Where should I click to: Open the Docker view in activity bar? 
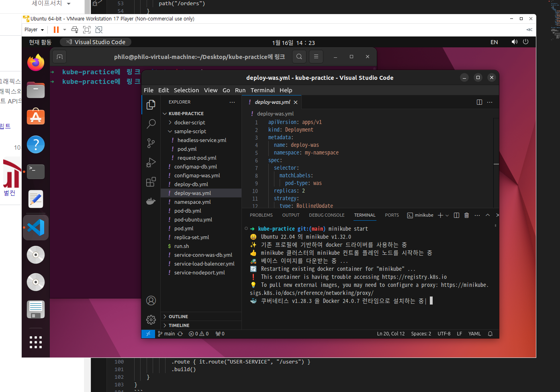coord(151,201)
